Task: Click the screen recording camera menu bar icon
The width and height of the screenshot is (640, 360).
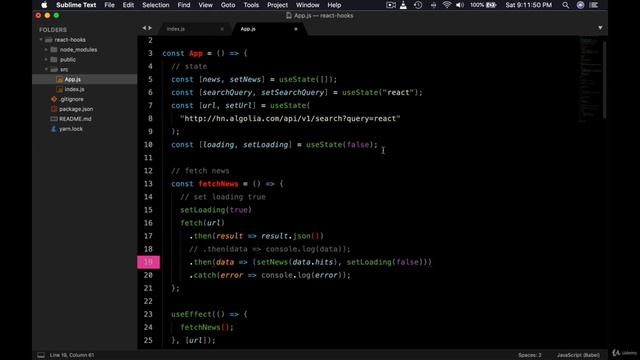Action: (x=391, y=5)
